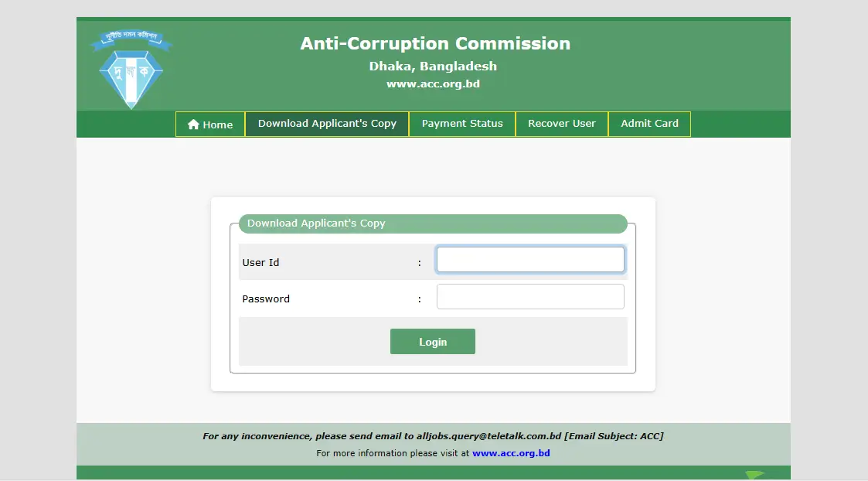Click the Dhaka, Bangladesh subtitle
The width and height of the screenshot is (868, 481).
tap(433, 66)
